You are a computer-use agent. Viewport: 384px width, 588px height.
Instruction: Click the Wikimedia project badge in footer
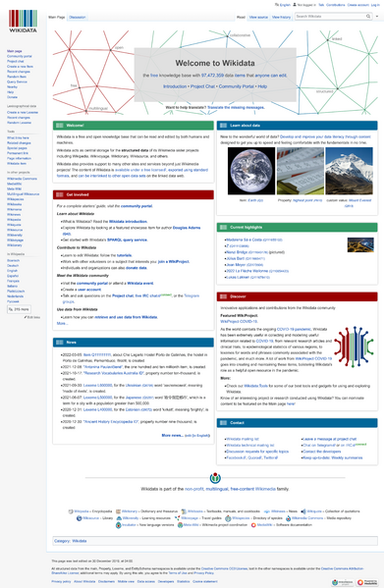click(343, 582)
